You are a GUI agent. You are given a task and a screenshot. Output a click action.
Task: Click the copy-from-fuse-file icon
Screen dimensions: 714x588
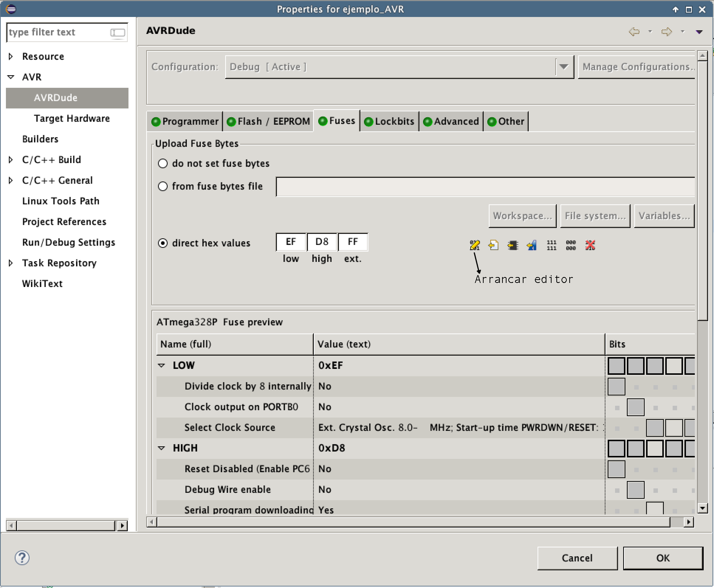[494, 245]
